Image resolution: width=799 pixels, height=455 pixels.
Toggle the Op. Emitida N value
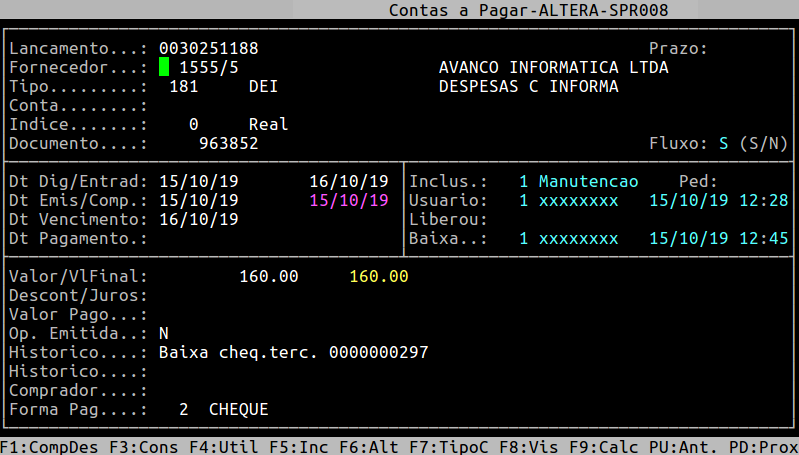point(164,333)
